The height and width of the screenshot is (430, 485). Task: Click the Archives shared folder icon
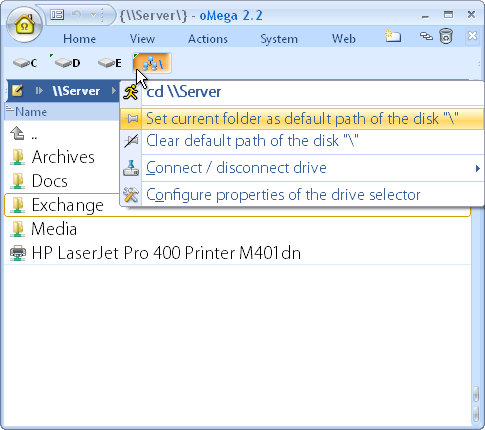17,157
